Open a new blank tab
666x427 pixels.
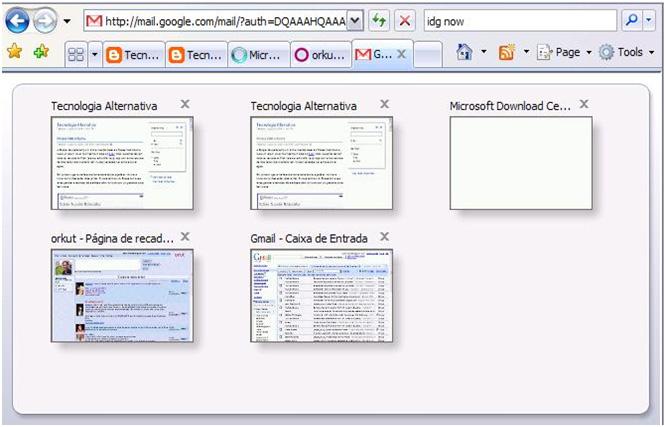click(428, 55)
